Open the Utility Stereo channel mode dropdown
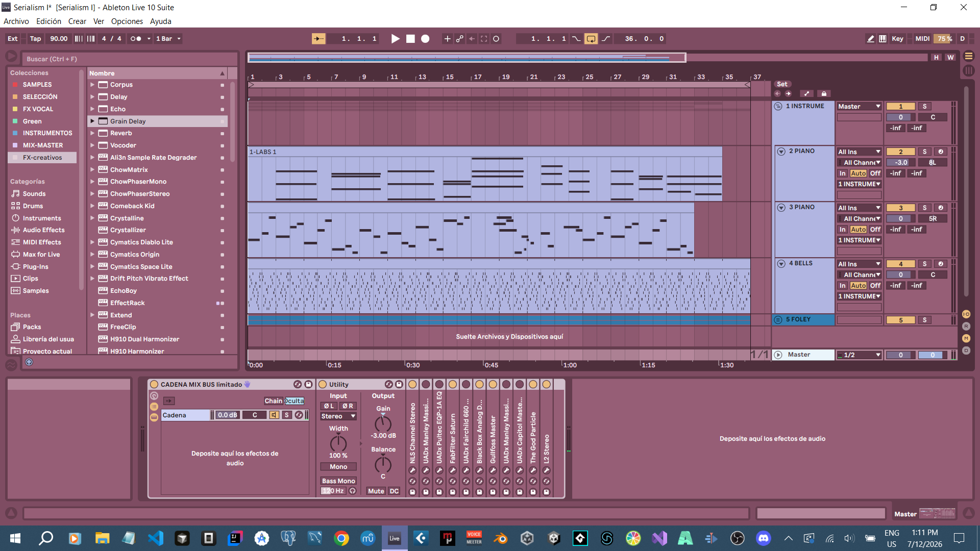Image resolution: width=980 pixels, height=551 pixels. (x=338, y=416)
